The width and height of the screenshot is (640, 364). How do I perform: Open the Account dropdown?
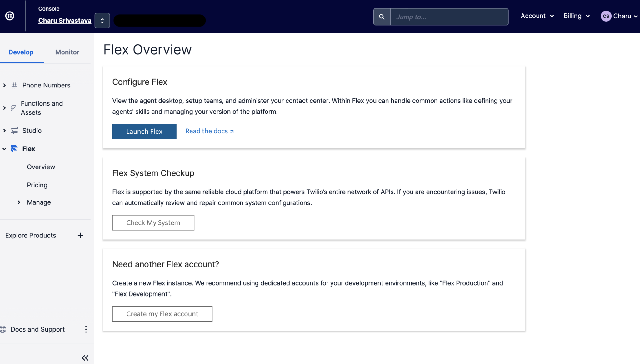click(x=537, y=16)
